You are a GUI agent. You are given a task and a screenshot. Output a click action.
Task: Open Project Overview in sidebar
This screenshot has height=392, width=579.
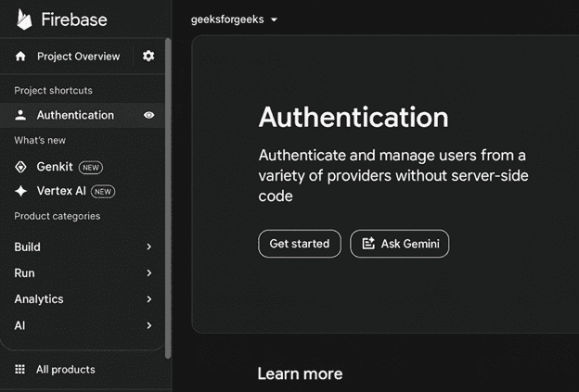67,57
